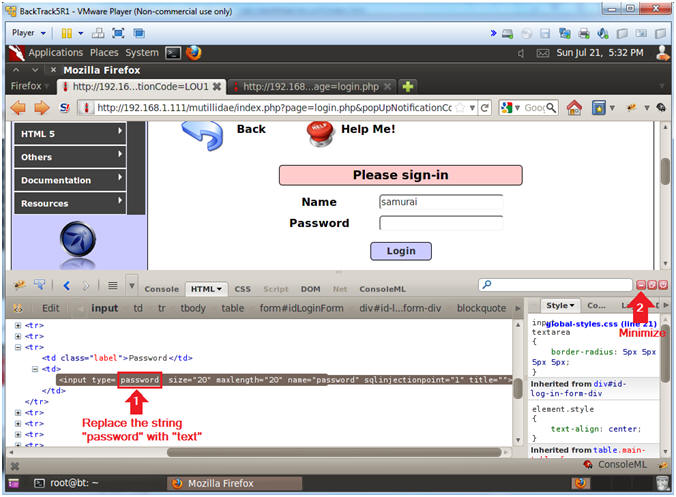The height and width of the screenshot is (497, 676).
Task: Click the reload page icon in address bar
Action: [485, 108]
